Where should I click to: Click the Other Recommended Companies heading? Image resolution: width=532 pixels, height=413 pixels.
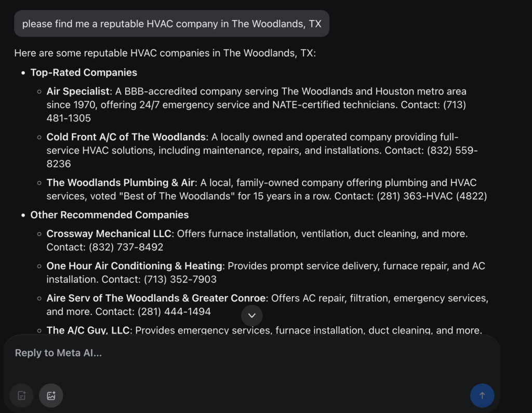coord(110,215)
